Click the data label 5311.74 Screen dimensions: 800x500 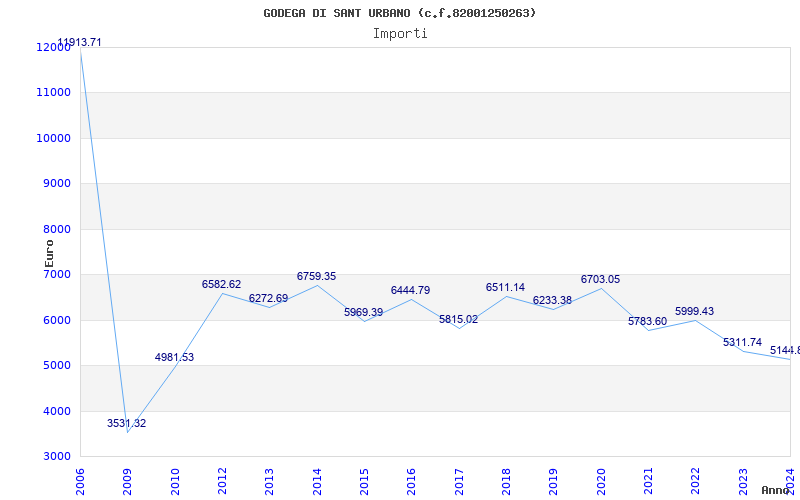pos(742,342)
